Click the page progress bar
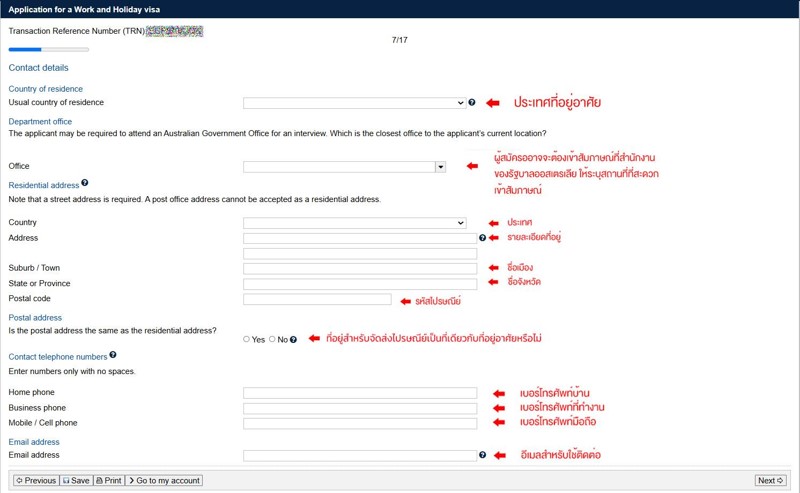 [48, 50]
